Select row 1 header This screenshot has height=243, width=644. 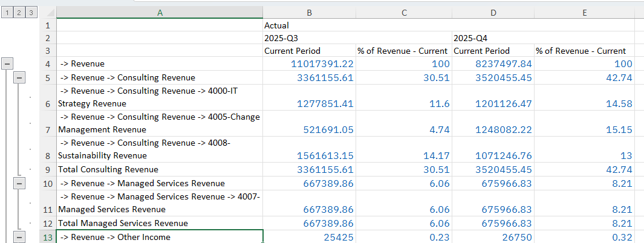pos(48,25)
